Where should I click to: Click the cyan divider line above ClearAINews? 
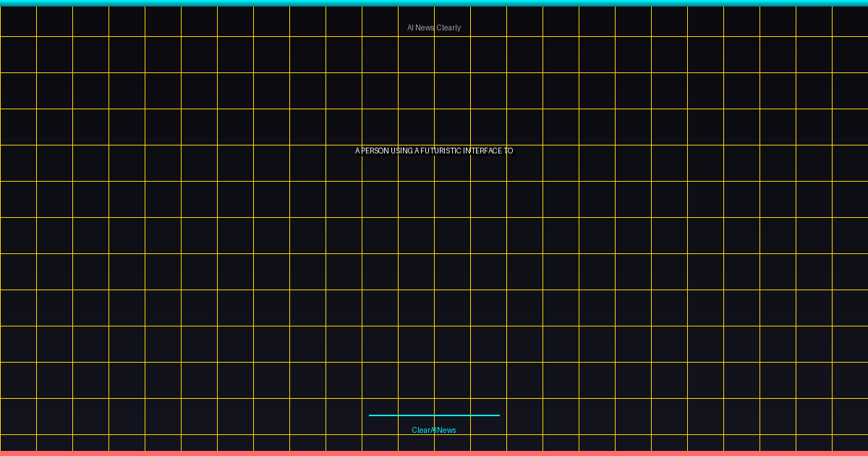tap(434, 415)
